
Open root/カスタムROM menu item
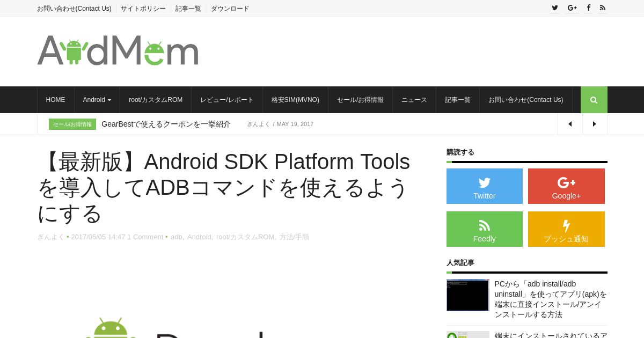[x=156, y=100]
